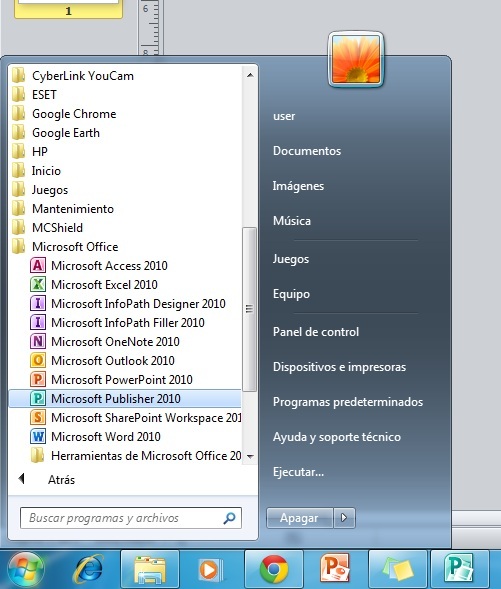501x589 pixels.
Task: Expand the Herramientas de Microsoft Office folder
Action: tap(136, 456)
